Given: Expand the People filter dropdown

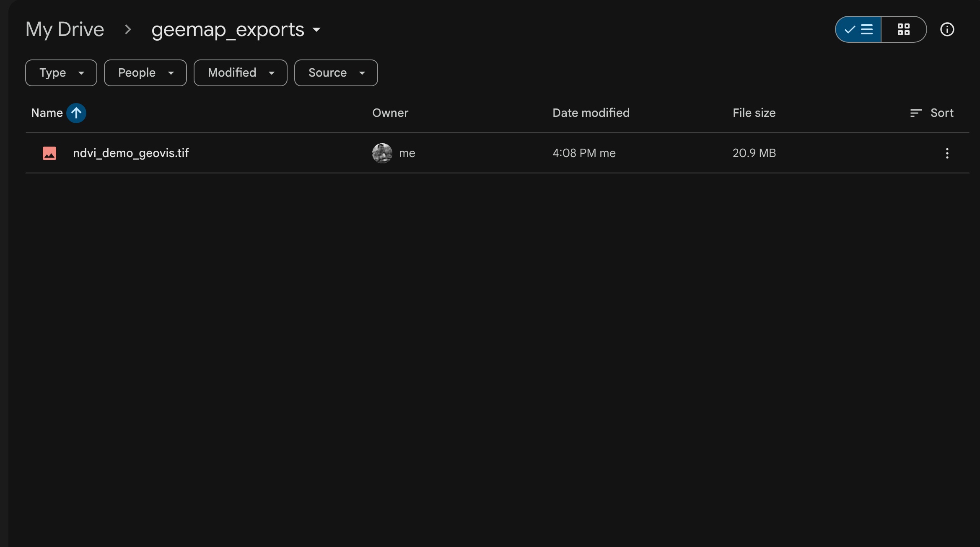Looking at the screenshot, I should pyautogui.click(x=145, y=73).
